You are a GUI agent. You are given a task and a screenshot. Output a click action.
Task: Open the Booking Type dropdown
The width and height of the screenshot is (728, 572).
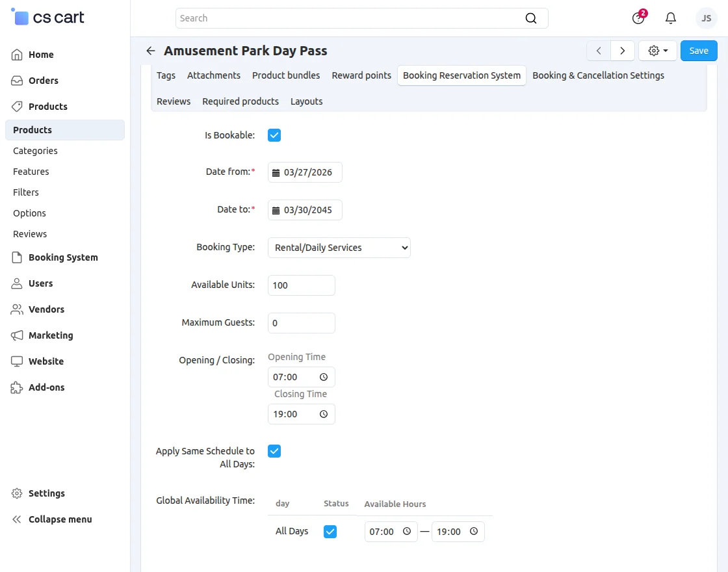339,248
